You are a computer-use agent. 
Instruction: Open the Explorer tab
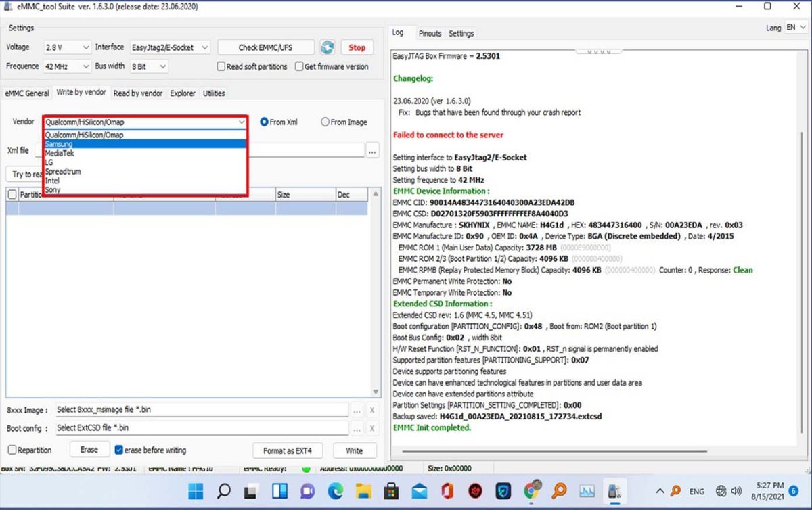(183, 93)
